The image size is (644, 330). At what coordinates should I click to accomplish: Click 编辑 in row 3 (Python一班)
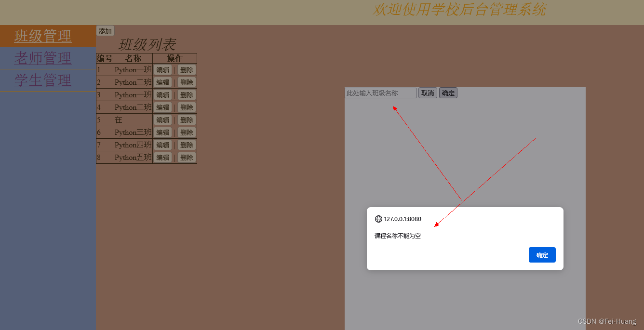coord(162,95)
